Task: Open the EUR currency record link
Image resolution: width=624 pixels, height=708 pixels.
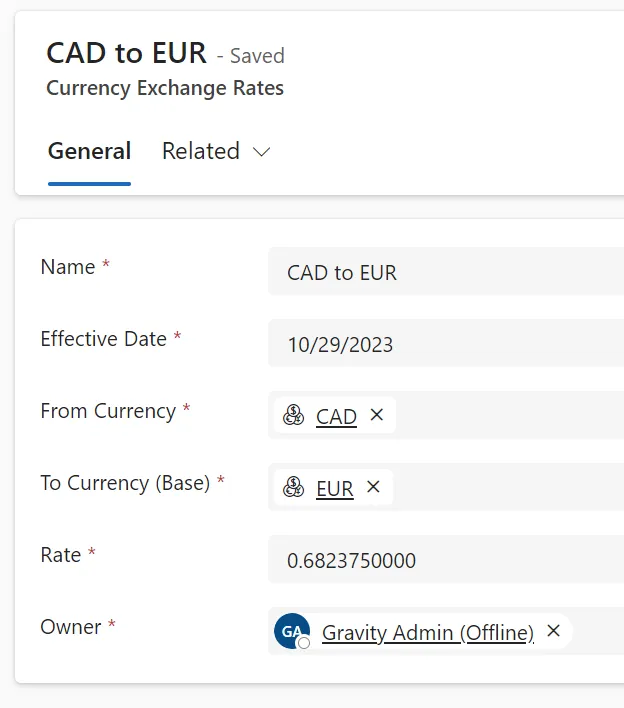Action: [335, 489]
